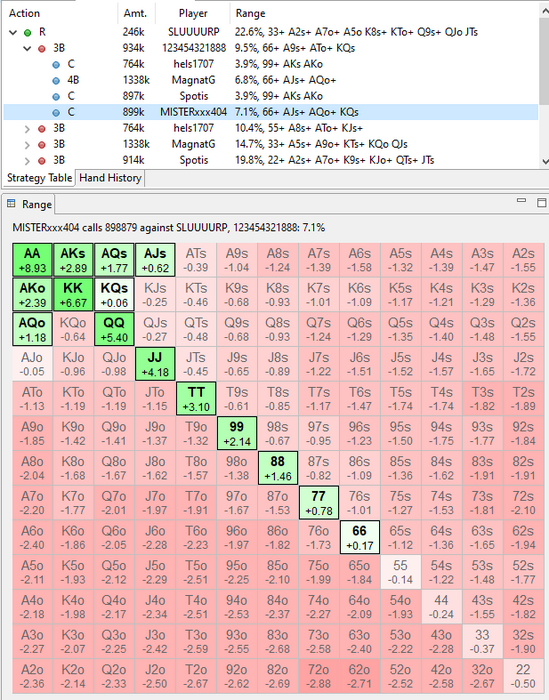Click the red dot icon for 3B hels1707

(x=42, y=129)
